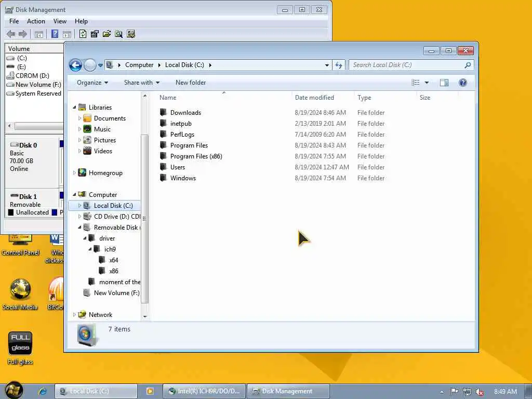The image size is (532, 399).
Task: Show hidden tray icons arrow
Action: tap(442, 392)
